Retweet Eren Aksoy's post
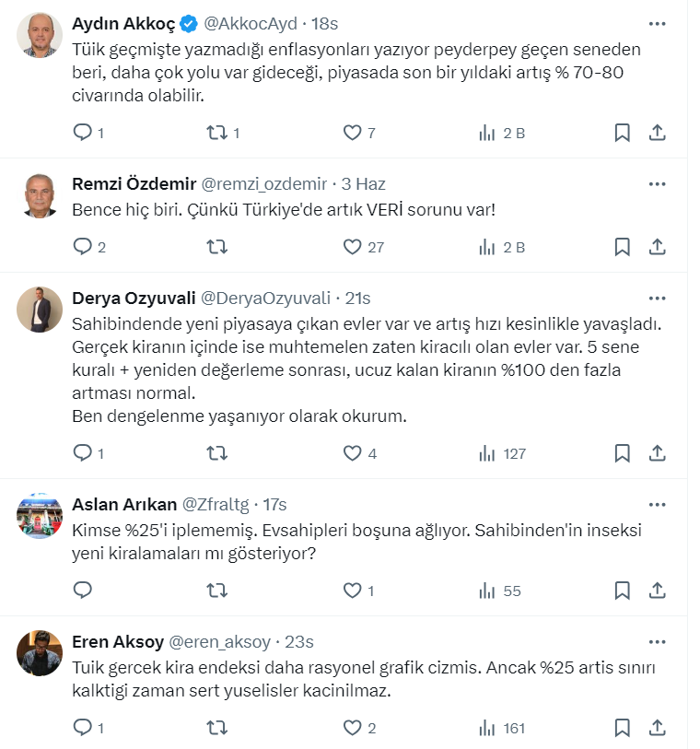This screenshot has width=700, height=749. click(x=217, y=728)
